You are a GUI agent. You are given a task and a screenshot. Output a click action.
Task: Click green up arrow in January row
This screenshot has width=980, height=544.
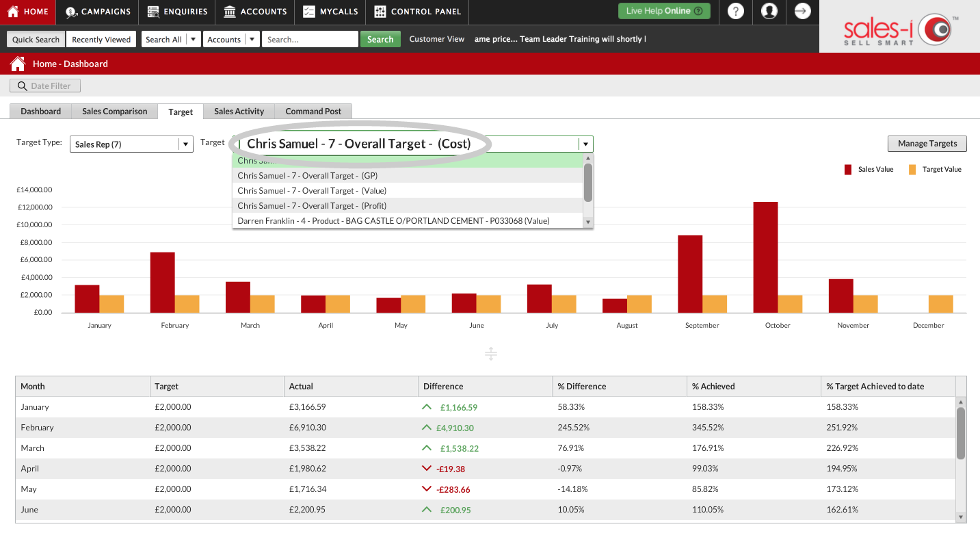(427, 406)
